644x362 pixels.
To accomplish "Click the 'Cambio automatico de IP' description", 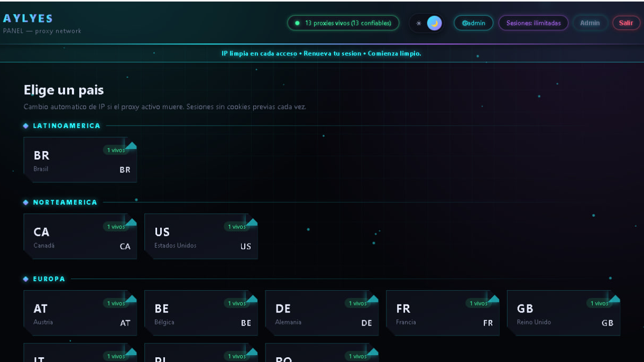I will point(165,107).
